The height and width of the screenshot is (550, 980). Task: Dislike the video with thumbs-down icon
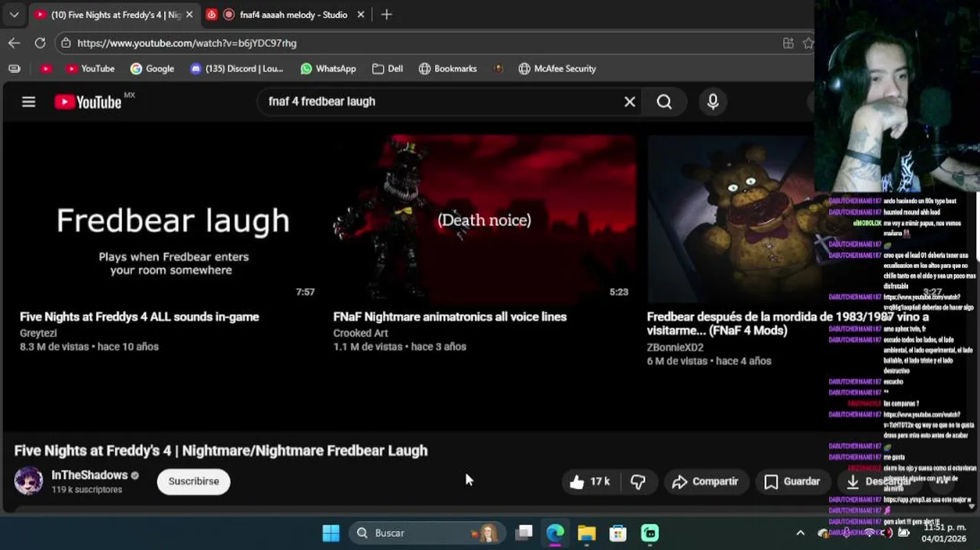point(639,481)
